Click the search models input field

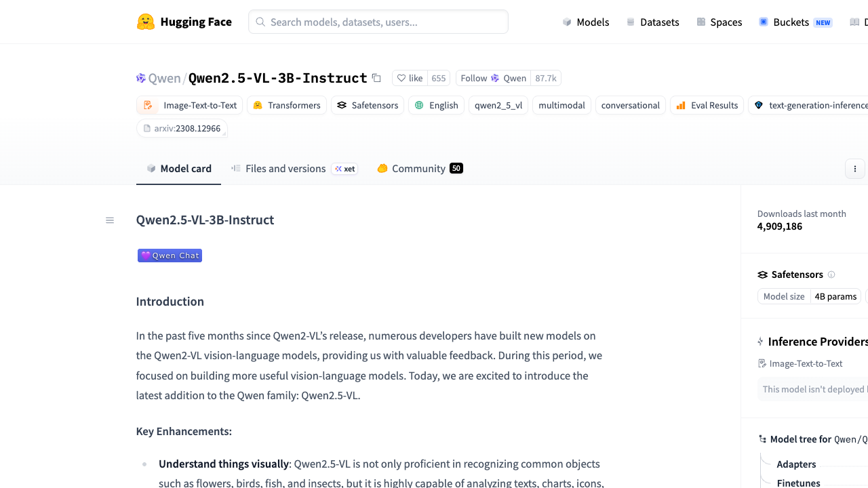(378, 22)
